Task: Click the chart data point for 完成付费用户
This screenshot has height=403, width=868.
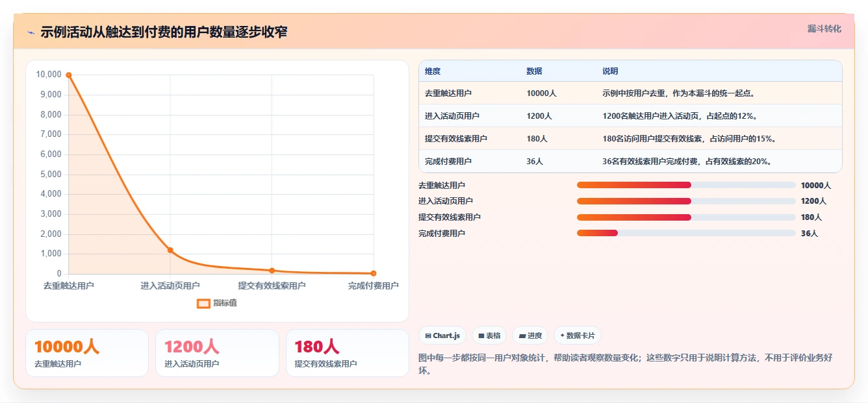Action: coord(374,273)
